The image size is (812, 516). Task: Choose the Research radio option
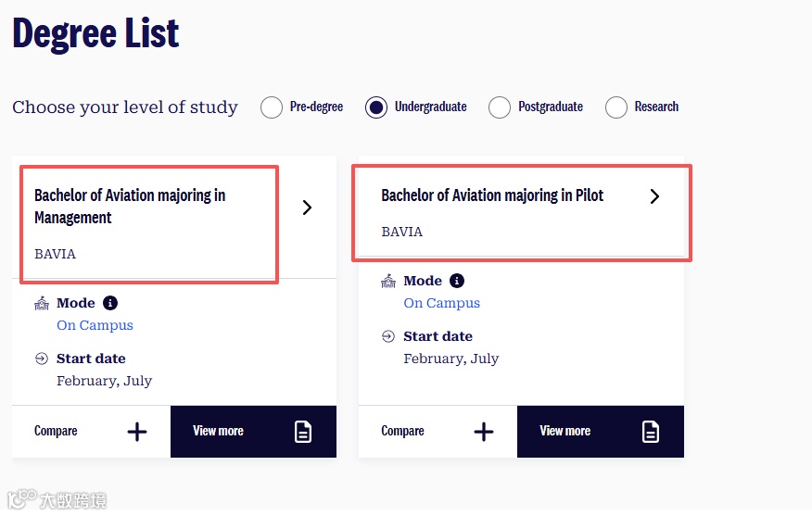click(x=616, y=107)
